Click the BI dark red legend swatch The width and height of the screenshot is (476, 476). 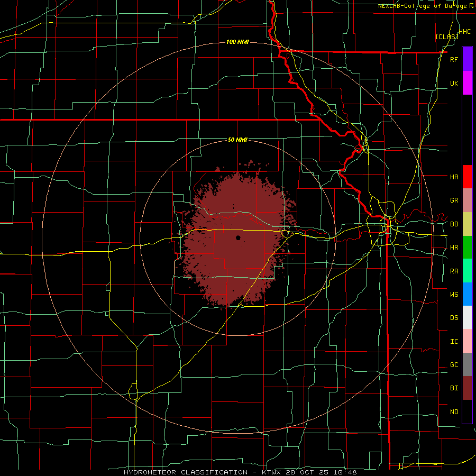click(467, 388)
